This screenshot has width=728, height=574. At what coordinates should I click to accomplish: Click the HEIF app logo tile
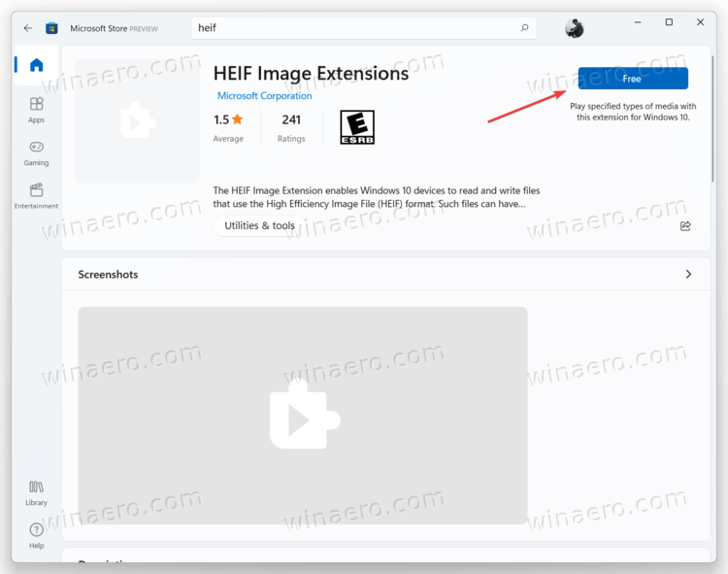(138, 120)
